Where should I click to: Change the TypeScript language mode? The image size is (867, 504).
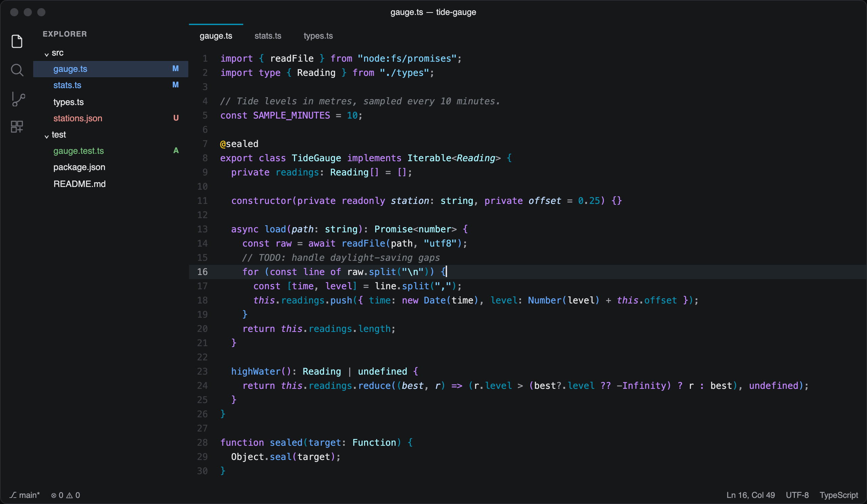tap(839, 495)
